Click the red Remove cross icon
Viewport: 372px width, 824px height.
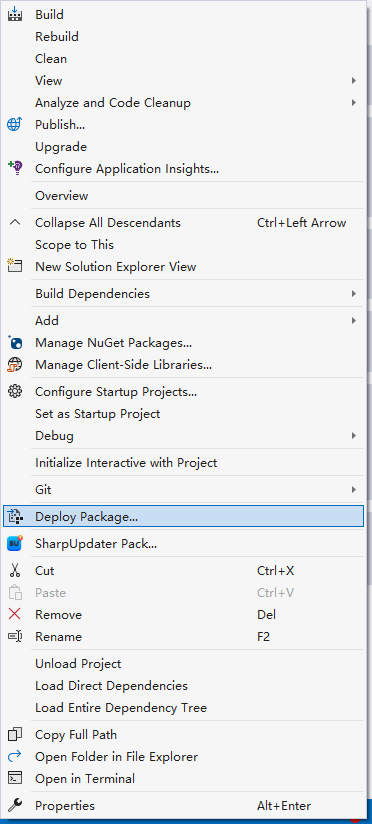(x=15, y=614)
